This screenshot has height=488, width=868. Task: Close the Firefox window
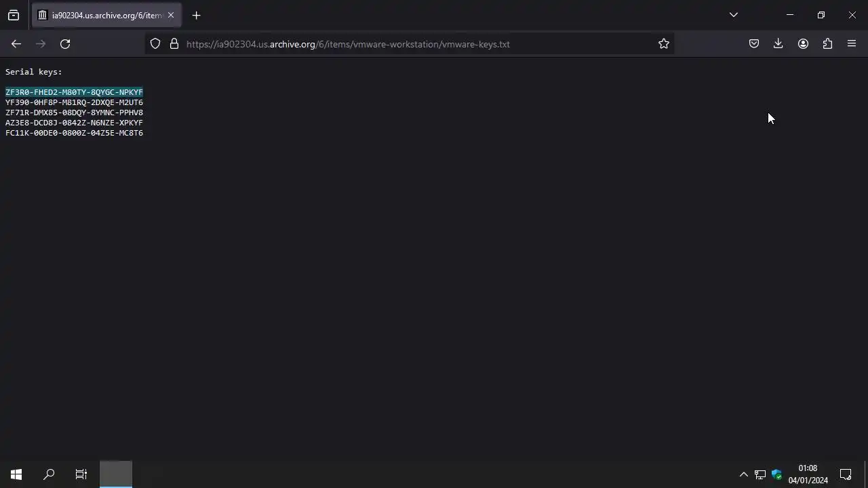click(852, 15)
